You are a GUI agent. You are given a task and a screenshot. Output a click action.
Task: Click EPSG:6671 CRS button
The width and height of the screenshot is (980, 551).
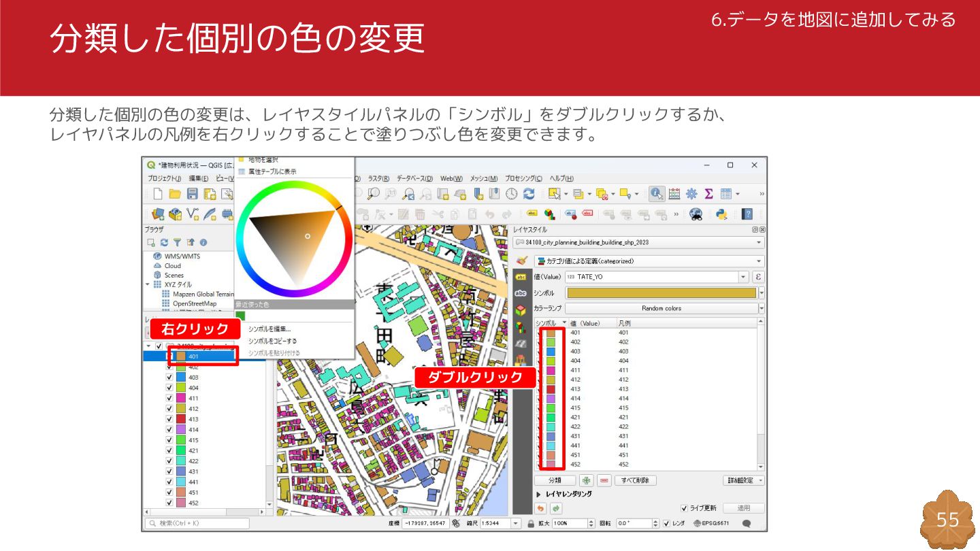[711, 524]
